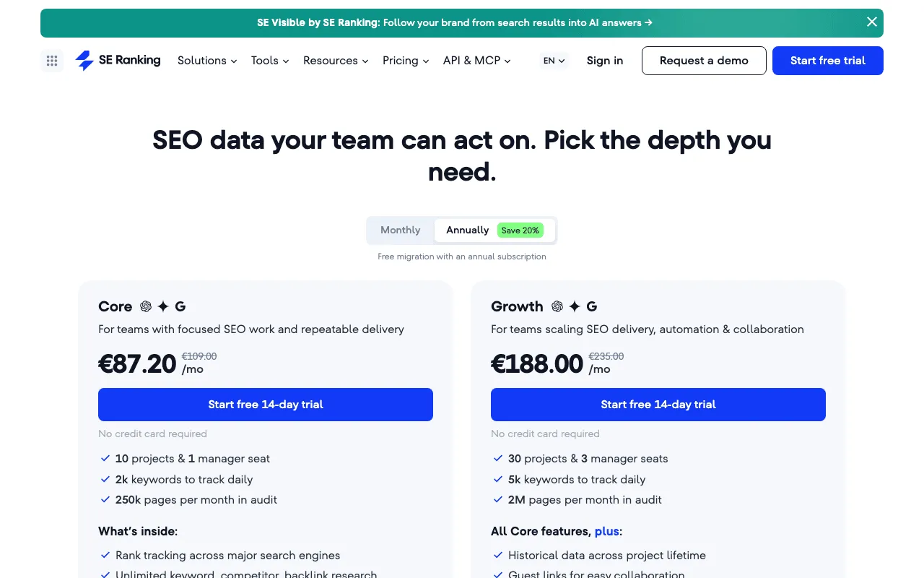Viewport: 924px width, 578px height.
Task: Click the €87.20 price
Action: 137,363
